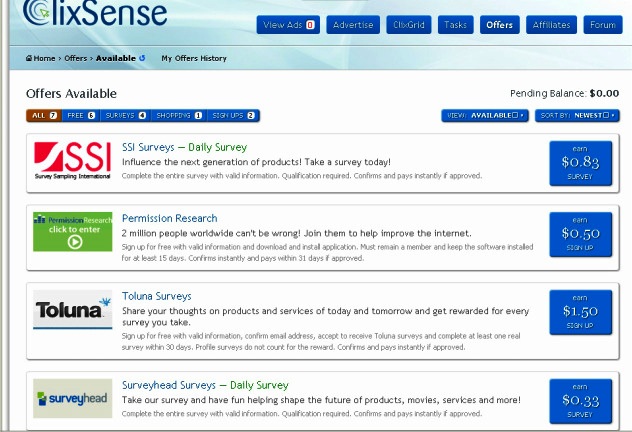Click the refresh icon beside Available
Image resolution: width=632 pixels, height=432 pixels.
(142, 58)
